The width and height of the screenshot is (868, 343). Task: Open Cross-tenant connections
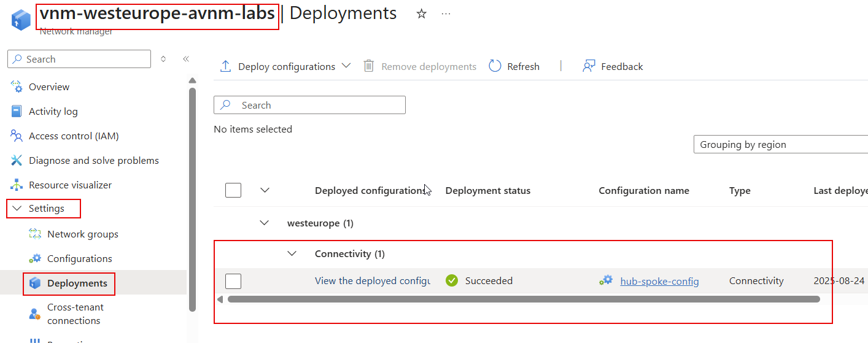(76, 314)
